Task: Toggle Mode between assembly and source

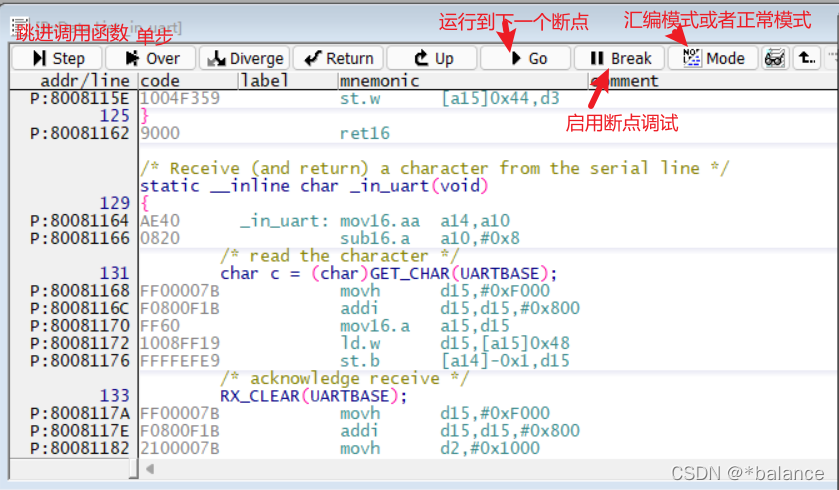Action: point(713,58)
